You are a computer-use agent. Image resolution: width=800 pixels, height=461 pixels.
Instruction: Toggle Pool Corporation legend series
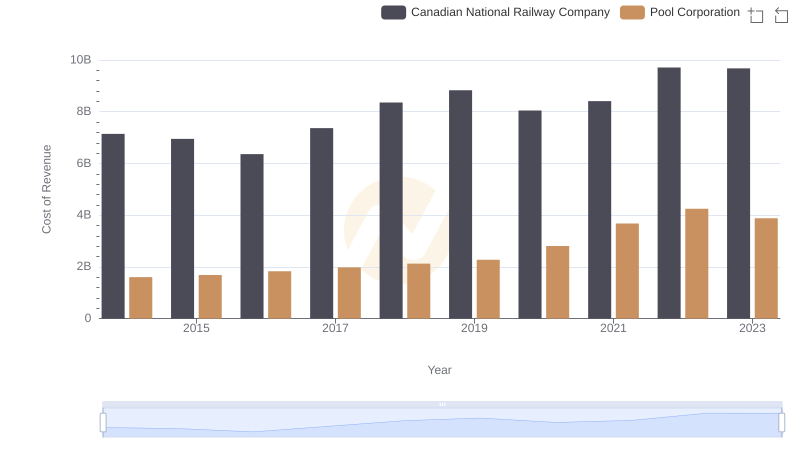click(x=680, y=12)
